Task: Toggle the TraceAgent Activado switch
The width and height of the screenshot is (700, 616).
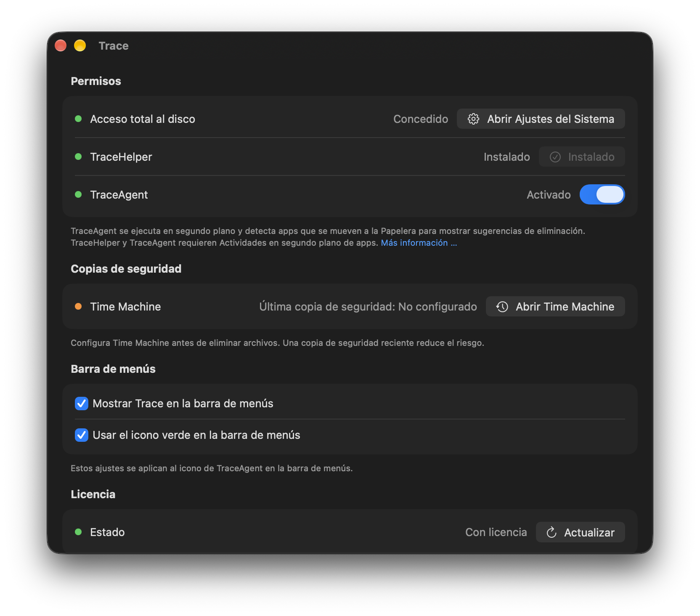Action: pyautogui.click(x=602, y=194)
